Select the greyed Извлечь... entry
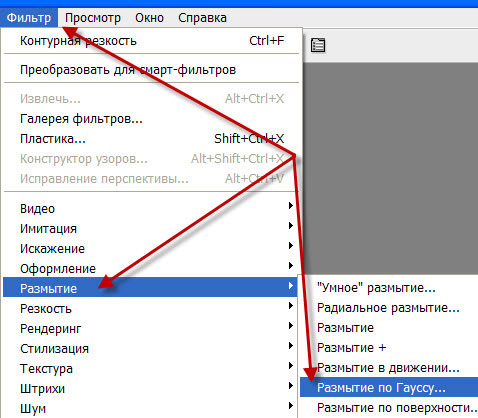Screen dimensions: 478x418 152,99
